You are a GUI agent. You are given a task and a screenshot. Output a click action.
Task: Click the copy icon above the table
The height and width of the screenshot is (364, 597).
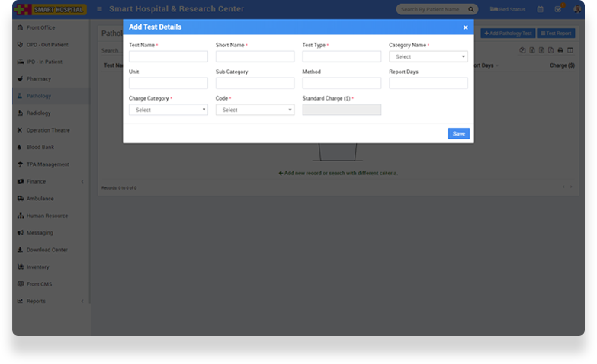(x=522, y=50)
